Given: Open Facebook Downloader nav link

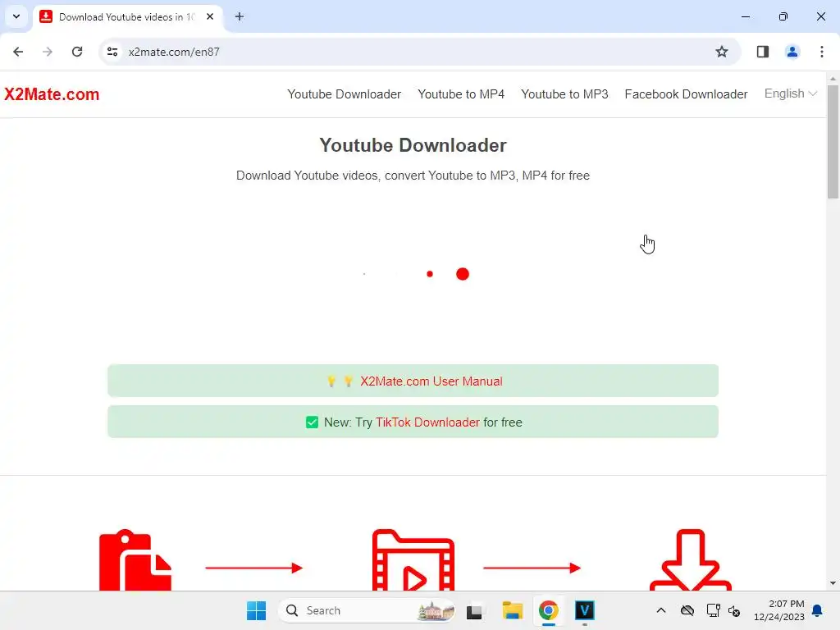Looking at the screenshot, I should click(686, 94).
